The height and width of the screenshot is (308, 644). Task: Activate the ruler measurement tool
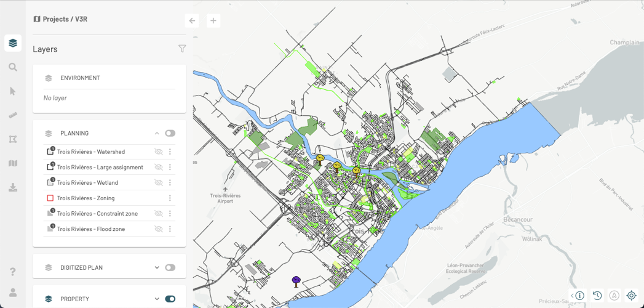pos(13,116)
